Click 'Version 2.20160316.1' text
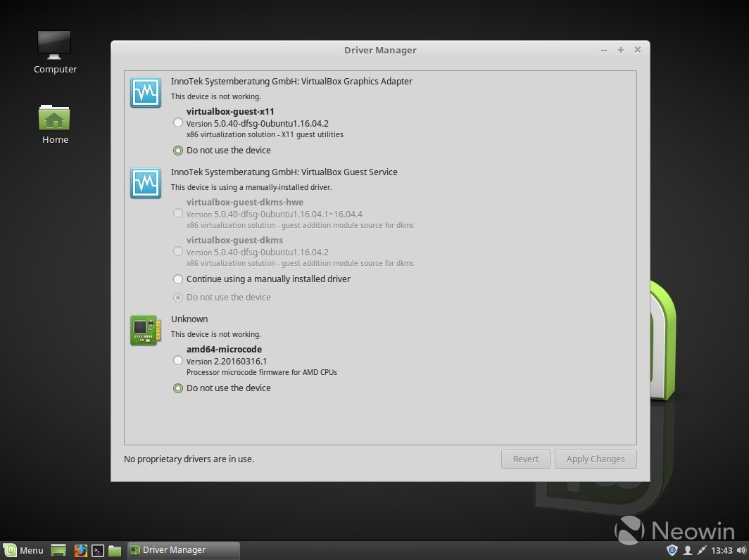The height and width of the screenshot is (560, 749). [x=227, y=361]
